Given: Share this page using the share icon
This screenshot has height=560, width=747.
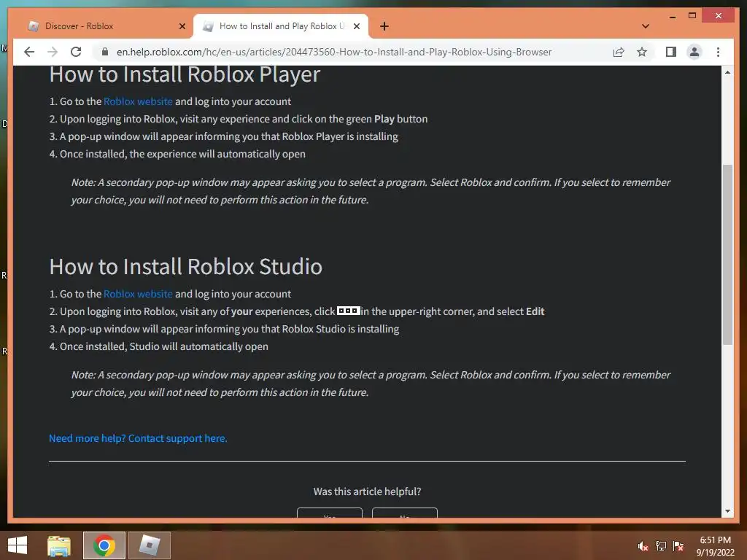Looking at the screenshot, I should point(619,52).
